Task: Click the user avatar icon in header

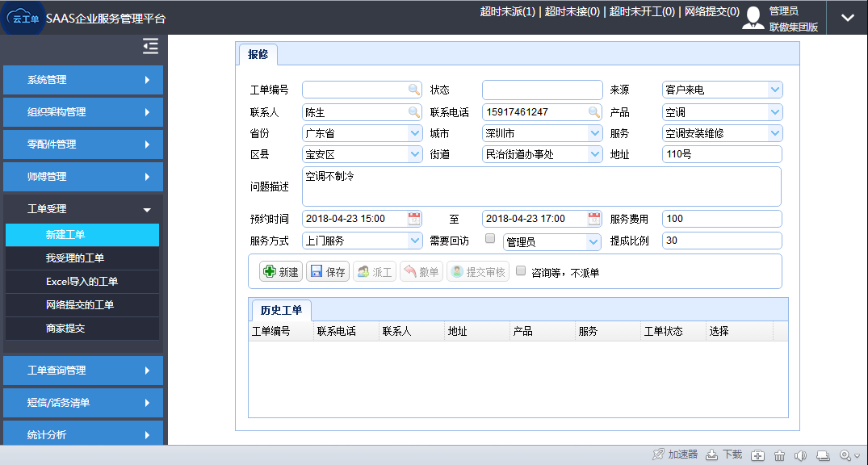Action: (753, 18)
